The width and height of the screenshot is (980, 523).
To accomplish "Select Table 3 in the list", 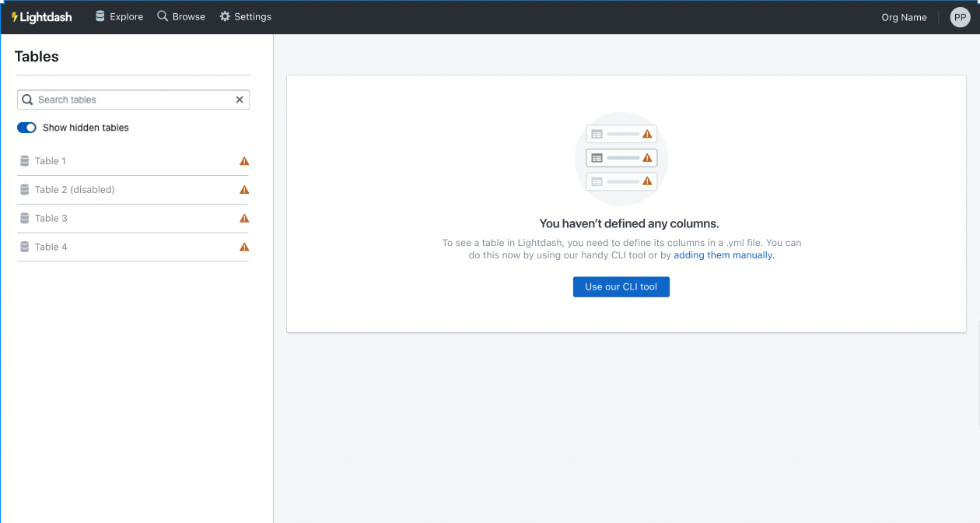I will [133, 219].
